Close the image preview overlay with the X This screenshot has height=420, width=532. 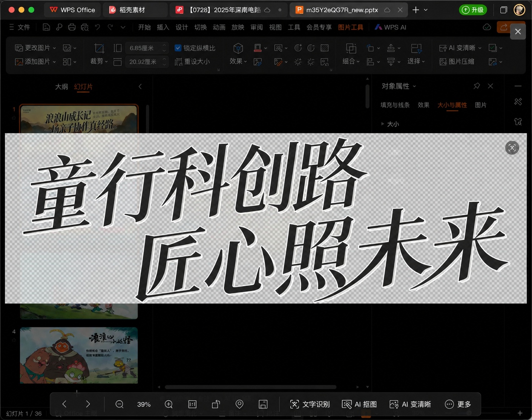tap(518, 32)
